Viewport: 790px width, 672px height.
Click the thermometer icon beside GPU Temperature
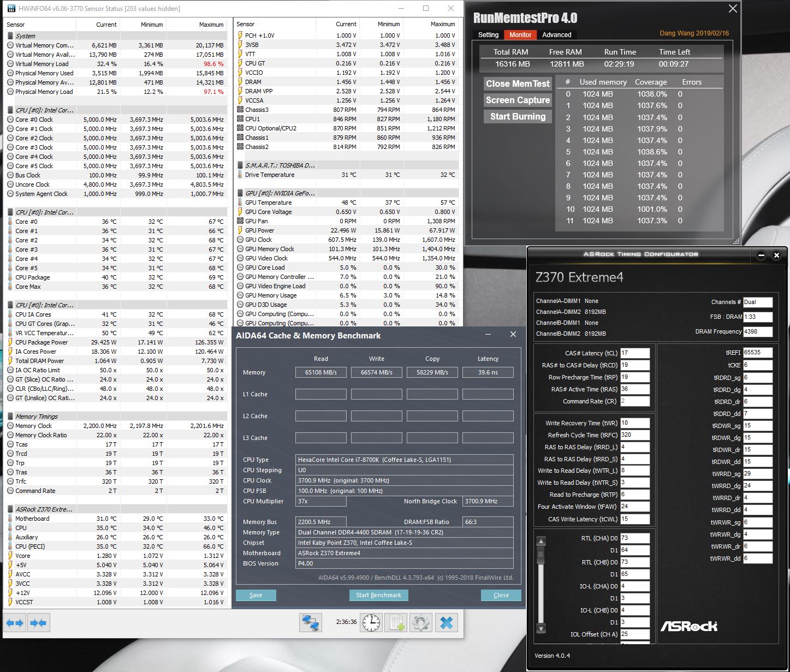240,203
